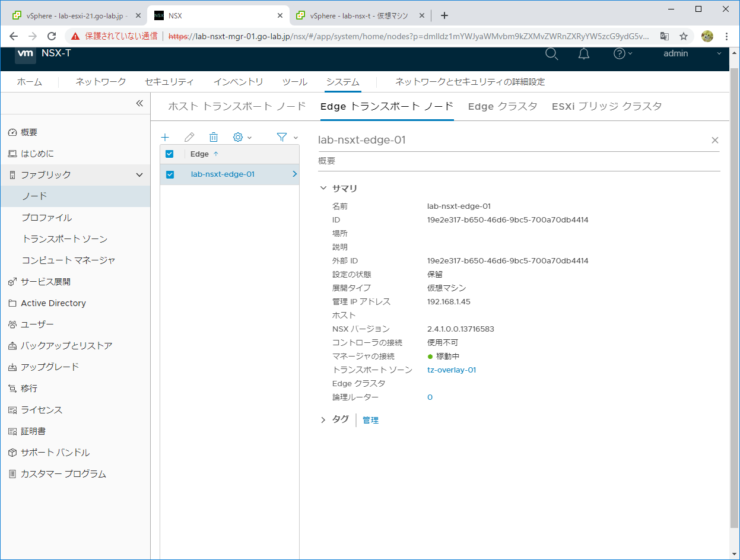The height and width of the screenshot is (560, 740).
Task: Open the gear actions menu
Action: (x=242, y=137)
